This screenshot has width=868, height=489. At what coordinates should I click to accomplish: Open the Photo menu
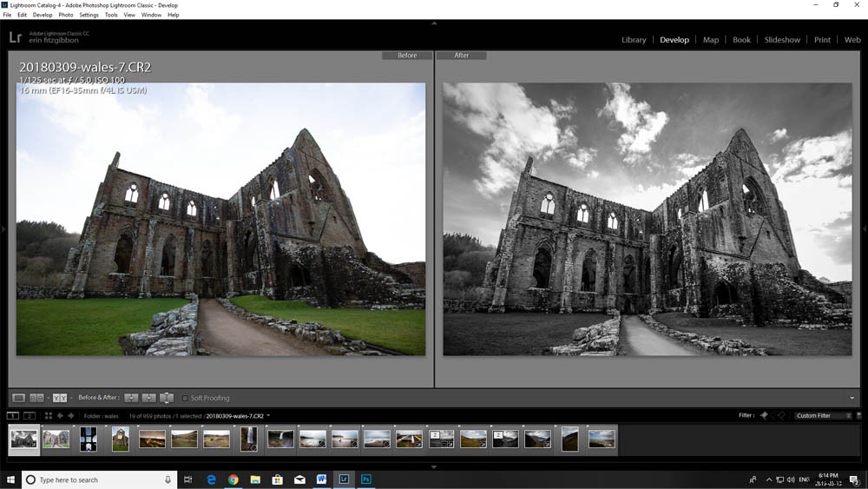66,15
